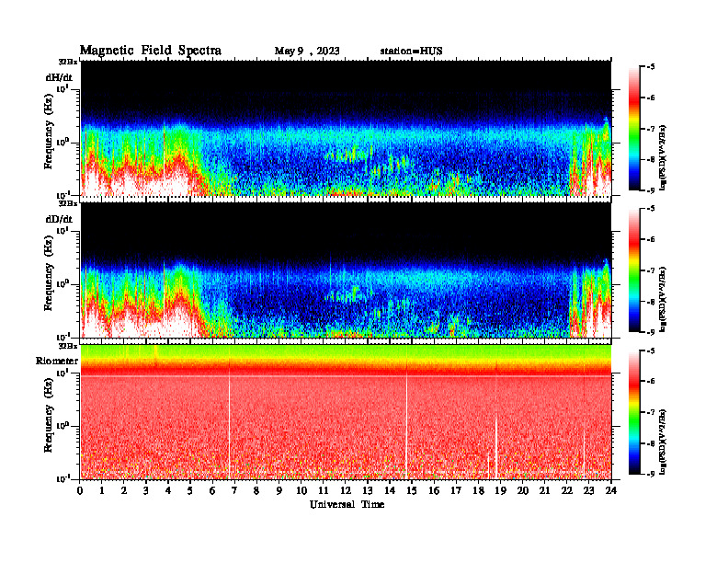This screenshot has width=728, height=563.
Task: Click hour tick "20" on time axis
Action: coord(523,490)
